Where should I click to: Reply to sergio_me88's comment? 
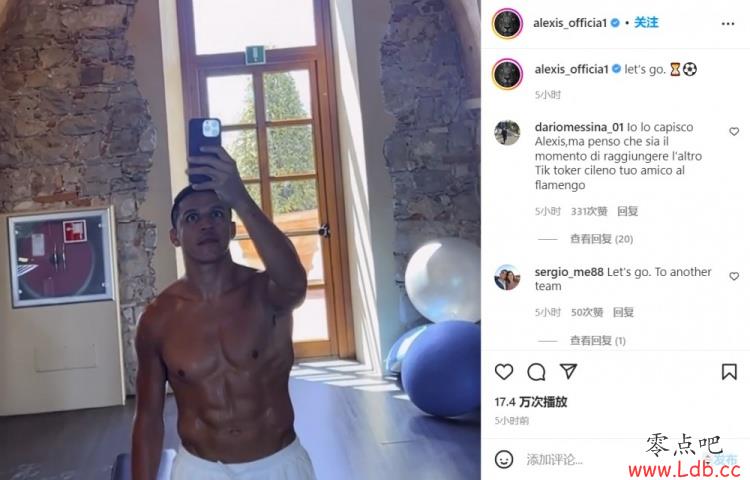point(623,312)
